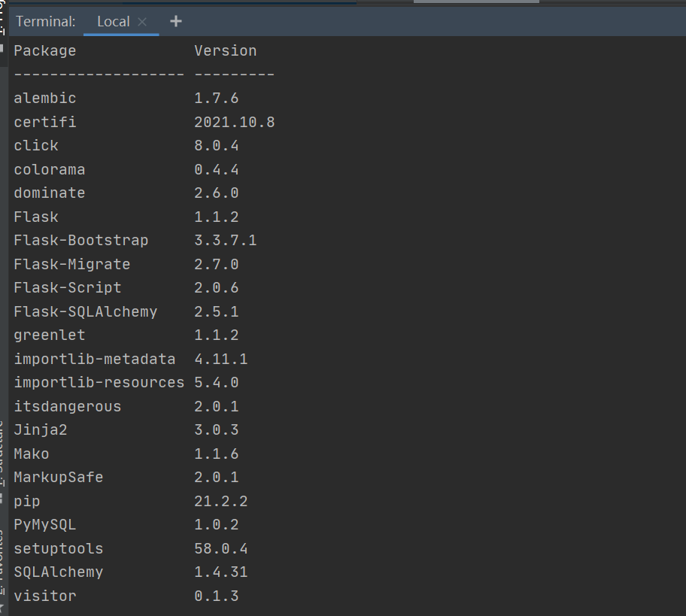Open a new terminal session with plus

[176, 21]
